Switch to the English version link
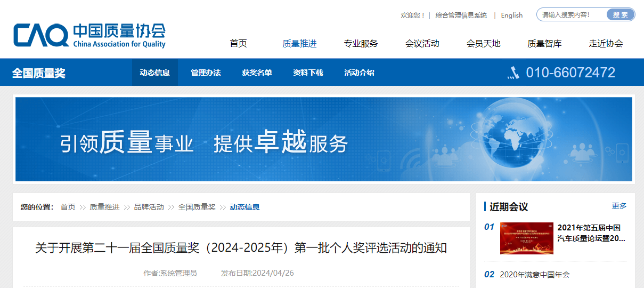Image resolution: width=644 pixels, height=288 pixels. point(512,15)
